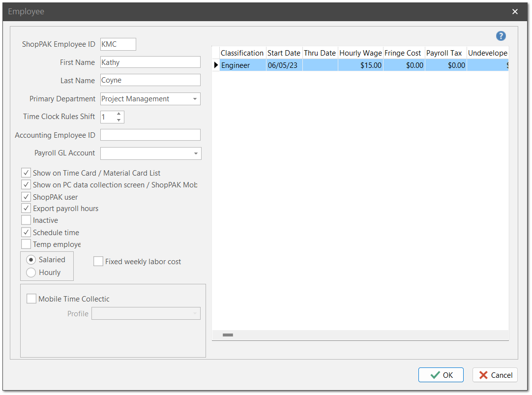
Task: Uncheck Export payroll hours
Action: 27,209
